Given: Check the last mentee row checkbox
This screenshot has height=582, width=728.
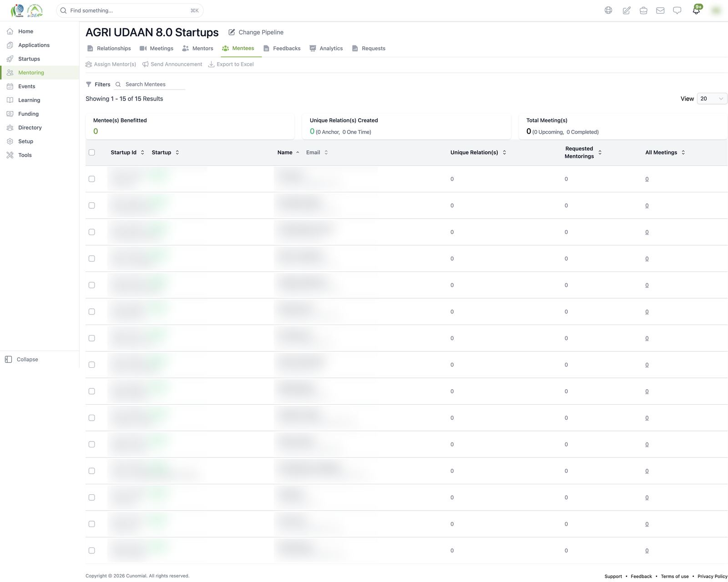Looking at the screenshot, I should tap(91, 551).
